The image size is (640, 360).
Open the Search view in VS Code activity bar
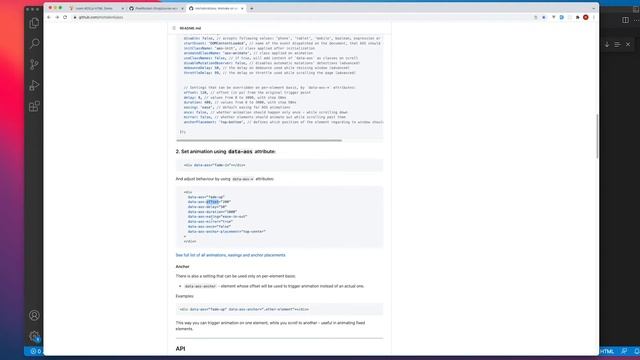(x=34, y=43)
